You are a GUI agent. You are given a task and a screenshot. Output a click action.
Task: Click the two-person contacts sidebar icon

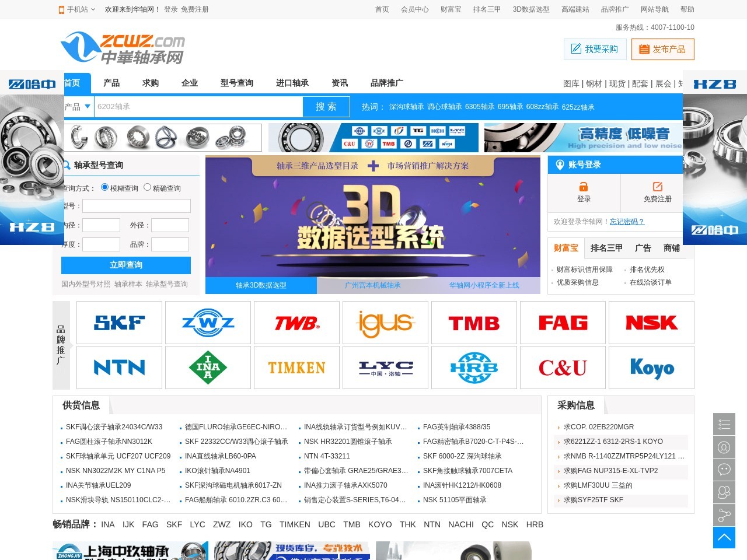[724, 492]
